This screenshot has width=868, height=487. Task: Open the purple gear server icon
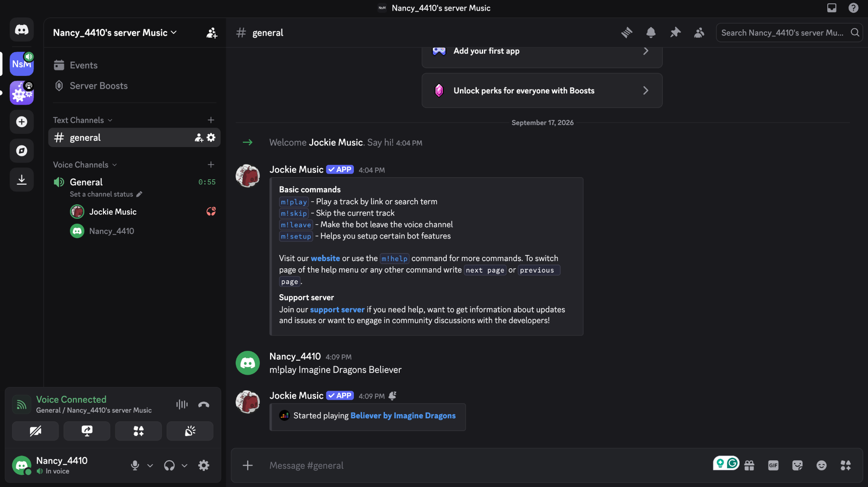[x=22, y=93]
